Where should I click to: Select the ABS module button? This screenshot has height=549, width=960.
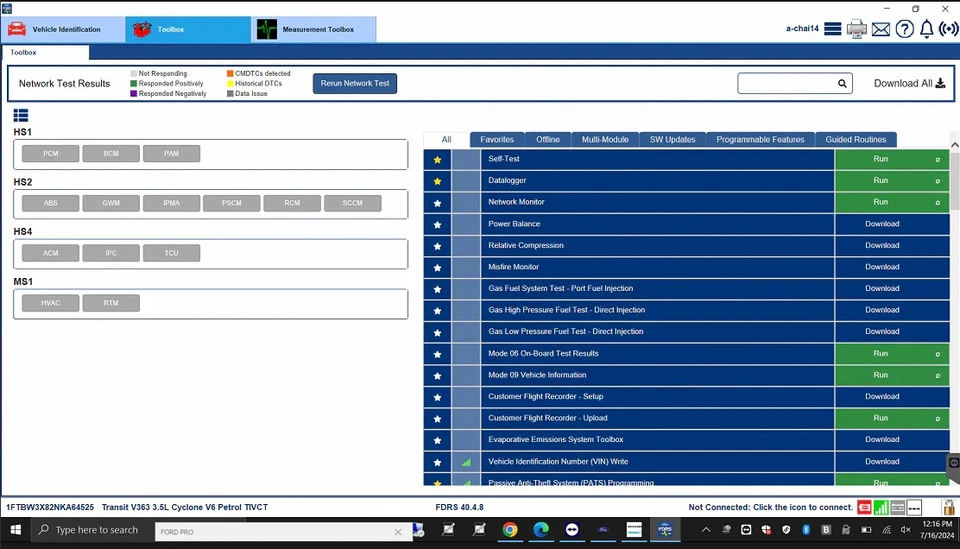(50, 203)
